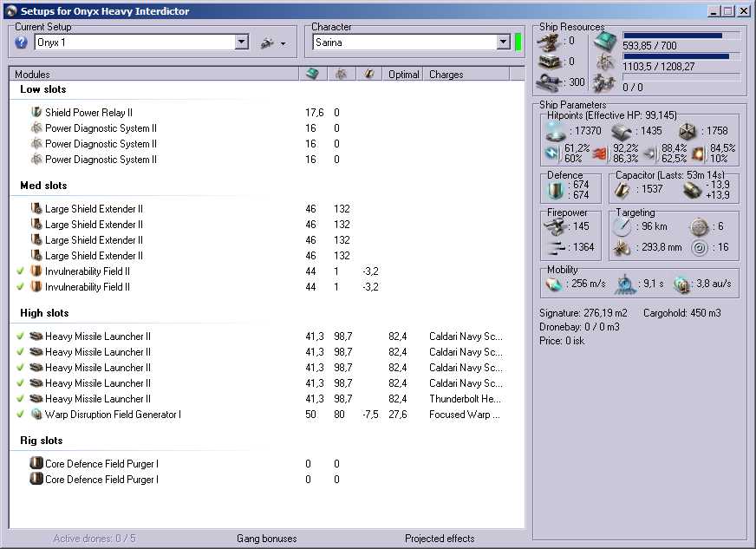
Task: Toggle the second Invulnerability Field II checkmark
Action: click(x=20, y=286)
